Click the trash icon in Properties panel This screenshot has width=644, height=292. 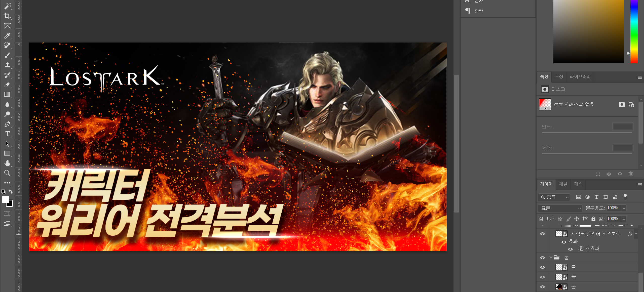click(x=631, y=174)
